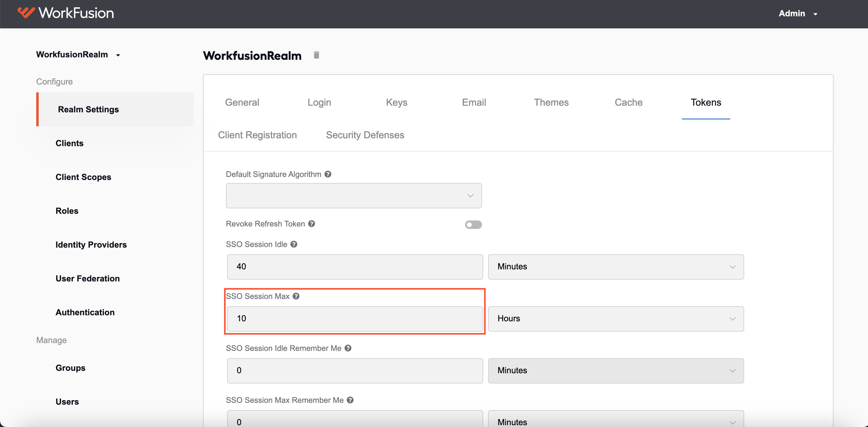Open Client Scopes in the sidebar
Image resolution: width=868 pixels, height=427 pixels.
pyautogui.click(x=83, y=177)
